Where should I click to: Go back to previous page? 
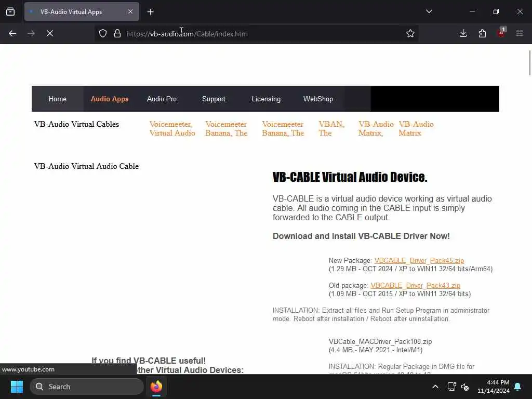tap(12, 33)
